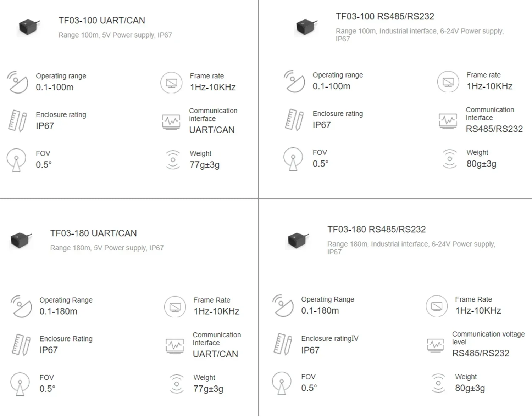Click the TF03-180 UART/CAN sensor thumbnail
Image resolution: width=532 pixels, height=417 pixels.
coord(21,240)
